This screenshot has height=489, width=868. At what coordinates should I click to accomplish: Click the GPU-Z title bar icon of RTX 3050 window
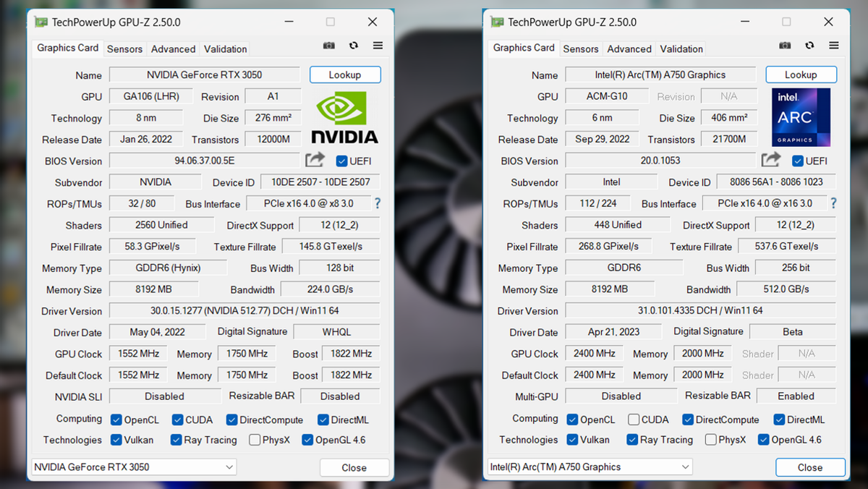click(41, 22)
